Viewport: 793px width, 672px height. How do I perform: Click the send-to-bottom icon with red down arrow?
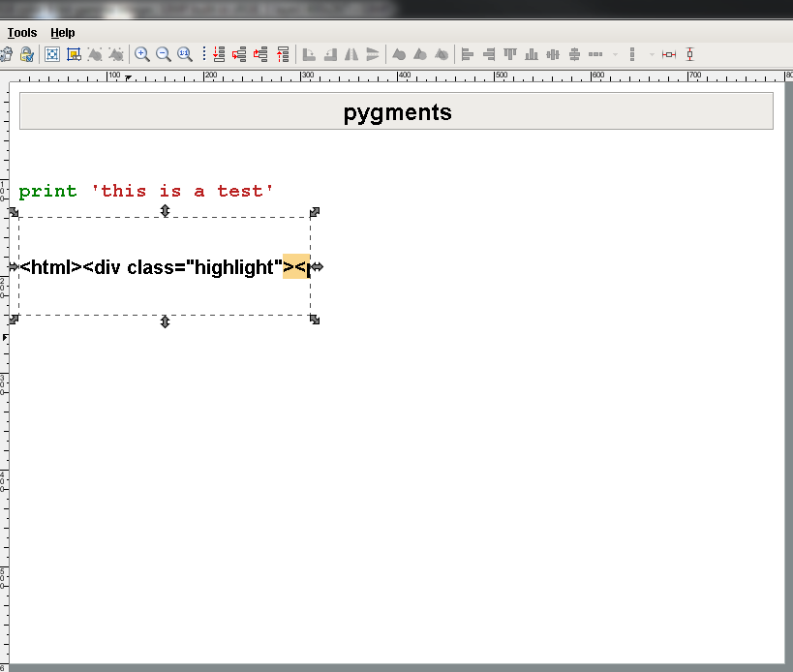(219, 54)
